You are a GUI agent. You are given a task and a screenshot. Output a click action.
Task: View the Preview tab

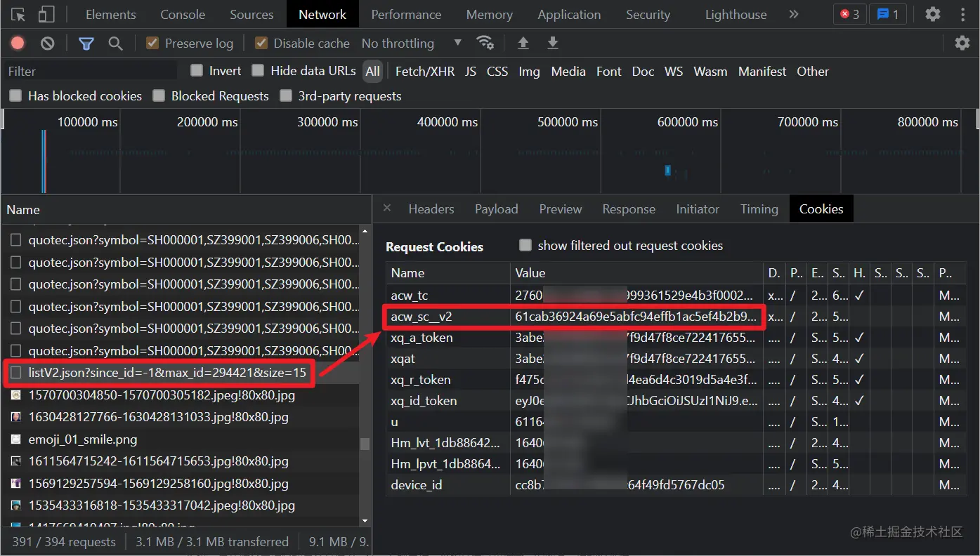point(561,208)
